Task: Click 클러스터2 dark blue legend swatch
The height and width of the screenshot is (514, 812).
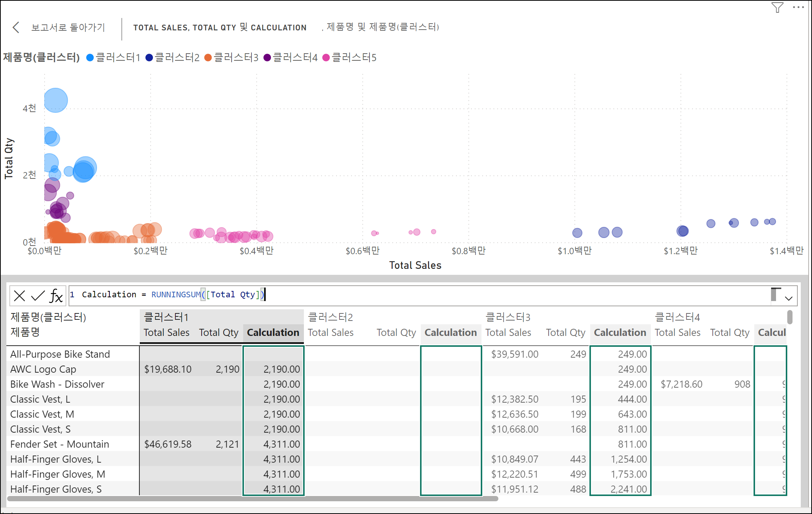Action: [149, 57]
